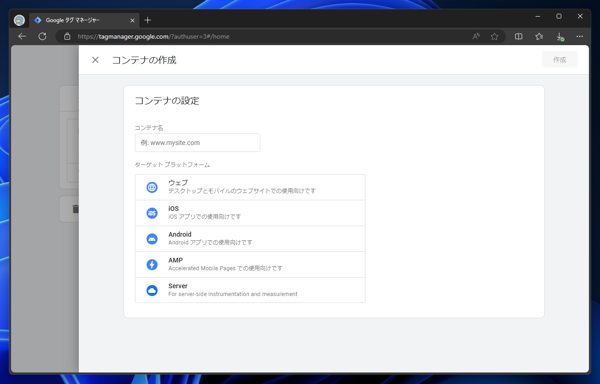
Task: Select the AMP platform option
Action: (250, 265)
